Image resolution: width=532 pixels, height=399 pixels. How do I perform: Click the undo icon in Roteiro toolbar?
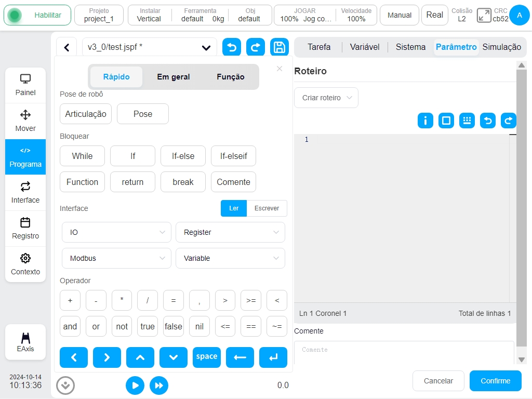coord(488,121)
